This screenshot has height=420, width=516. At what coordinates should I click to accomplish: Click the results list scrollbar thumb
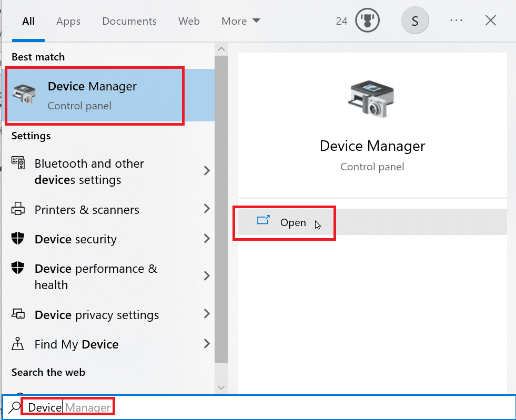point(221,209)
